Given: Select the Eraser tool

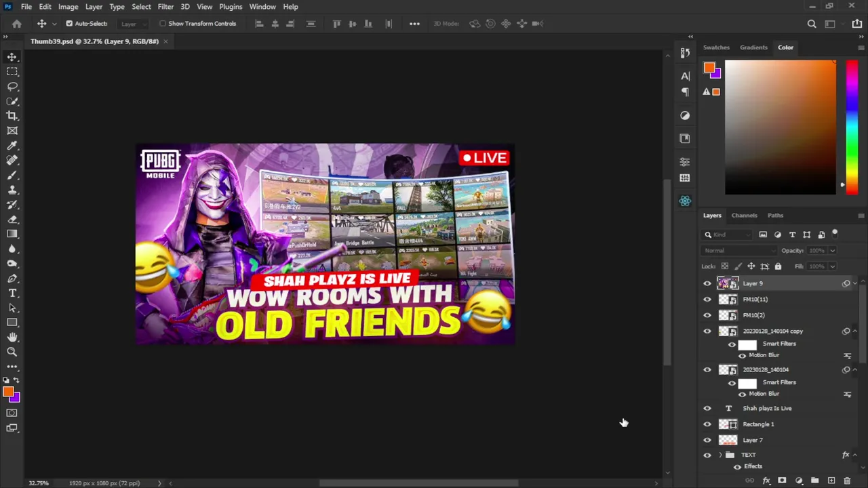Looking at the screenshot, I should (12, 220).
